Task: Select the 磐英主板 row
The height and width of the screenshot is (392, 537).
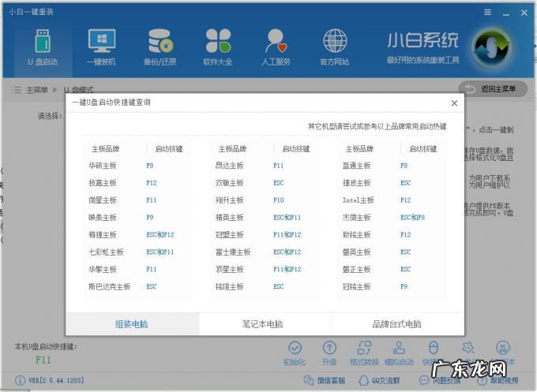Action: [392, 252]
